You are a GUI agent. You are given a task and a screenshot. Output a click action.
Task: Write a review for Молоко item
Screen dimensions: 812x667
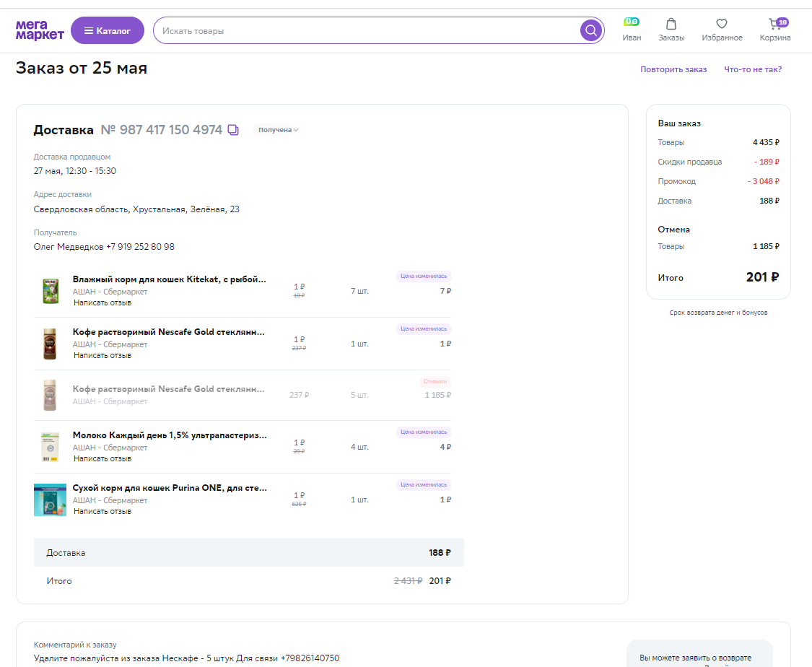point(102,458)
